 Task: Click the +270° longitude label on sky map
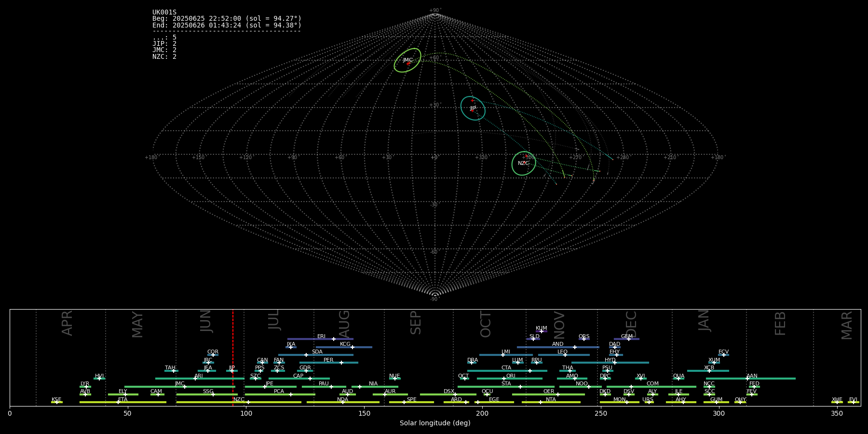576,157
